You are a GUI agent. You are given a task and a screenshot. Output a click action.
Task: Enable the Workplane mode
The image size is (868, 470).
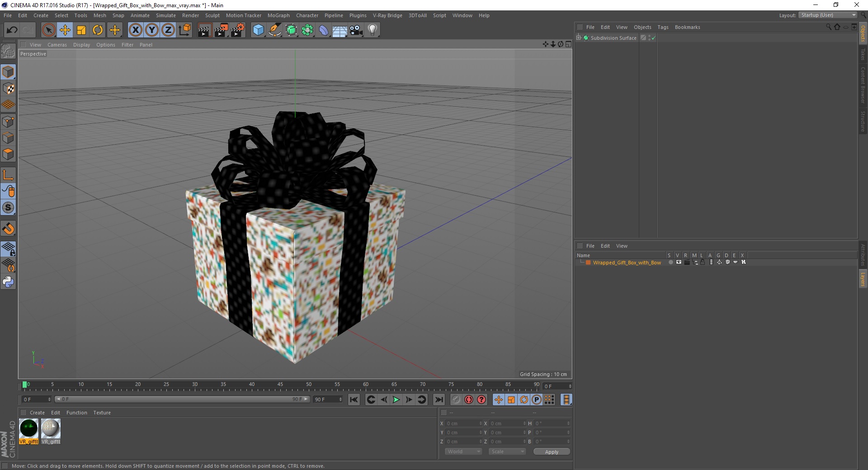[x=8, y=105]
